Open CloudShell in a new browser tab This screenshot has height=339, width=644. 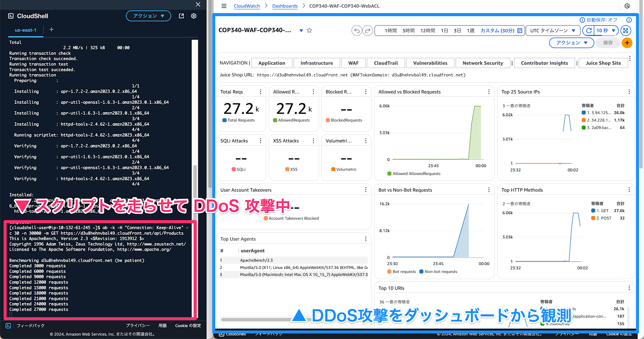pos(181,16)
